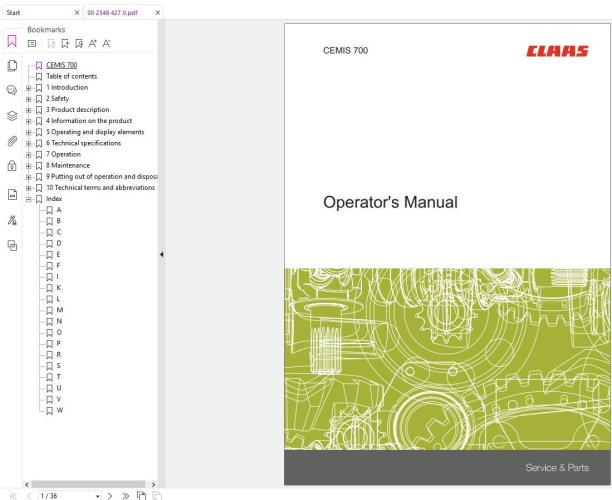Screen dimensions: 612x500
Task: Open the Security lock panel
Action: pyautogui.click(x=12, y=166)
